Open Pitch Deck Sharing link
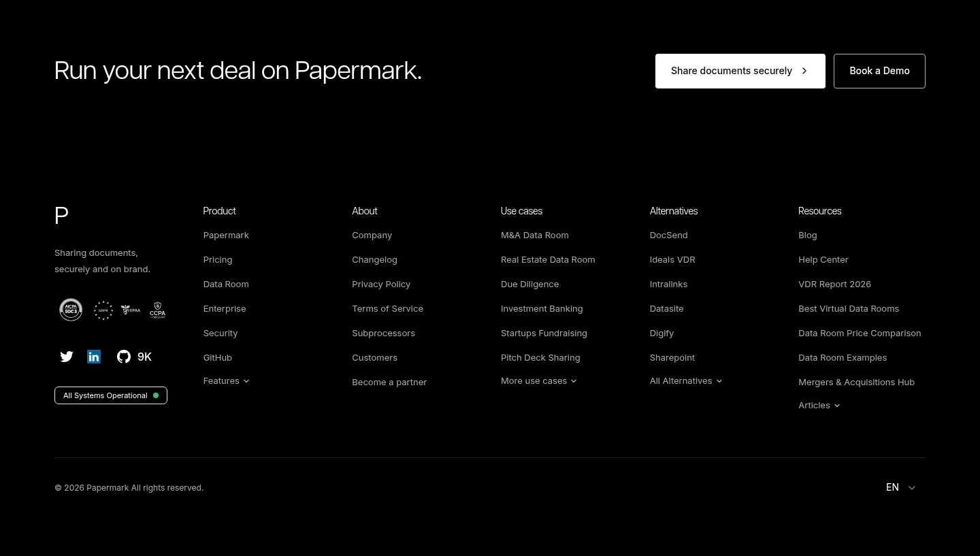980x556 pixels. [x=540, y=357]
